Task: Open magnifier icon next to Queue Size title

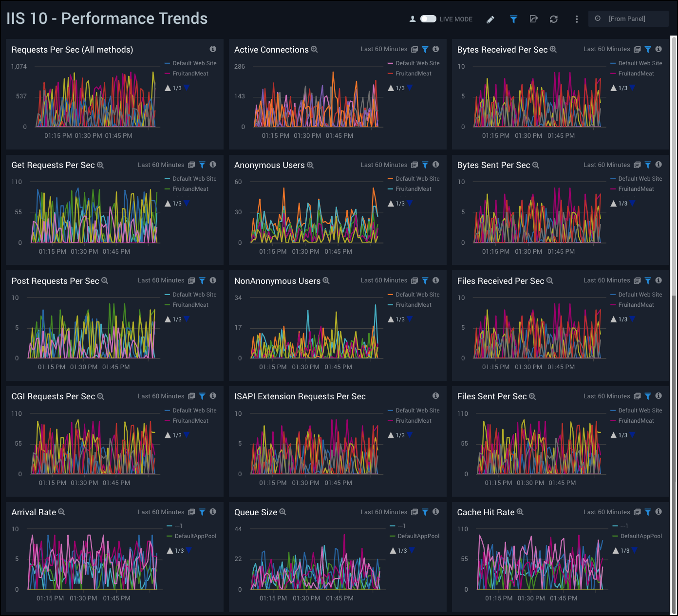Action: [283, 512]
